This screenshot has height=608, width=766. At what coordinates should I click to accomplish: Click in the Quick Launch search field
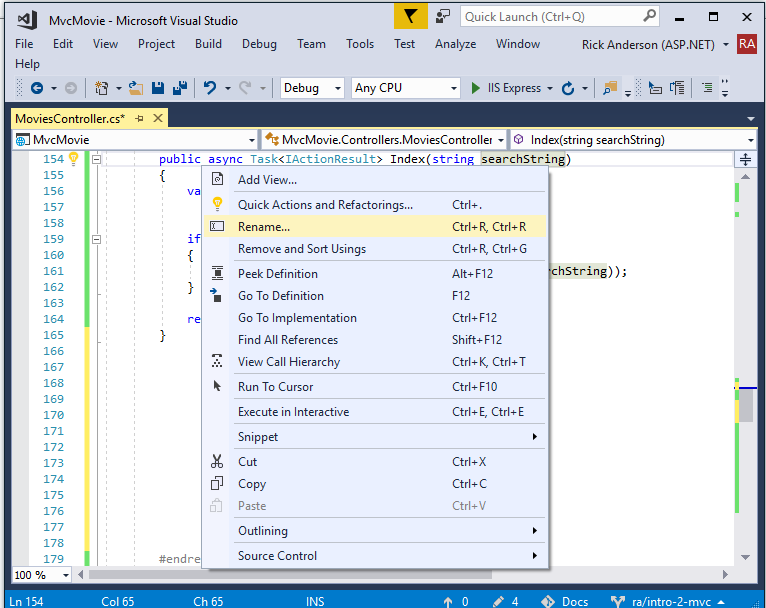(560, 17)
